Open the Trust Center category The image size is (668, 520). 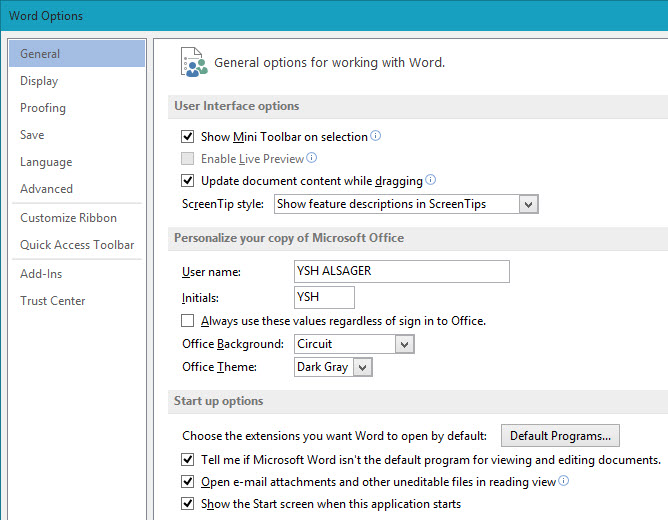[x=77, y=301]
